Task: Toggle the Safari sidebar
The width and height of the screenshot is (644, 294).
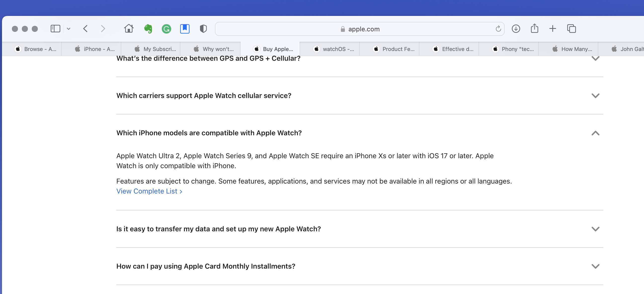Action: [x=55, y=29]
